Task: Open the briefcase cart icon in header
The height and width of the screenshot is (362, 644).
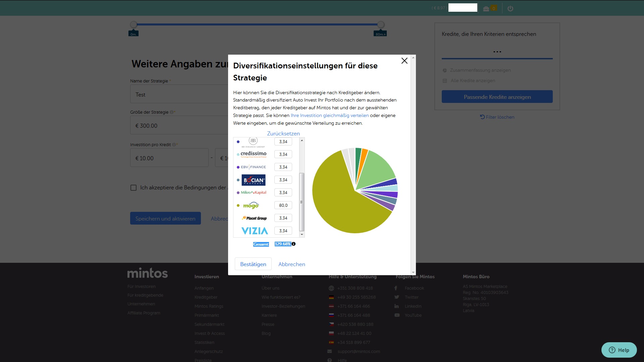Action: 486,9
